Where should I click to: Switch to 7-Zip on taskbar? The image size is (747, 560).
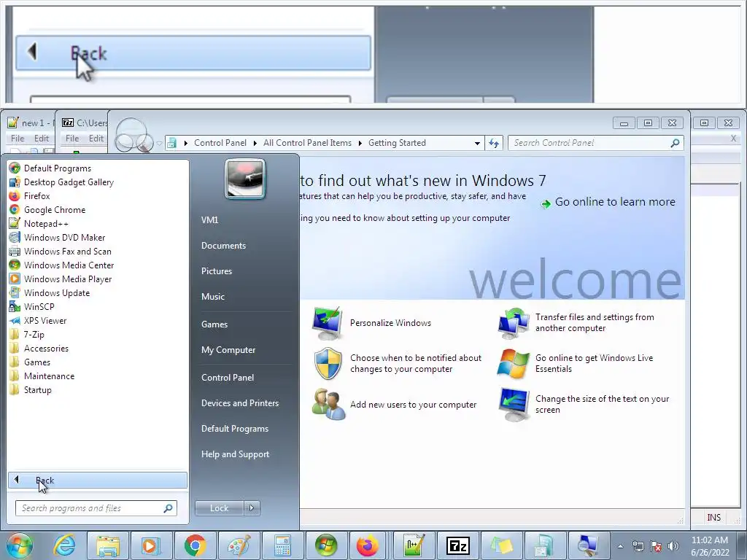457,545
